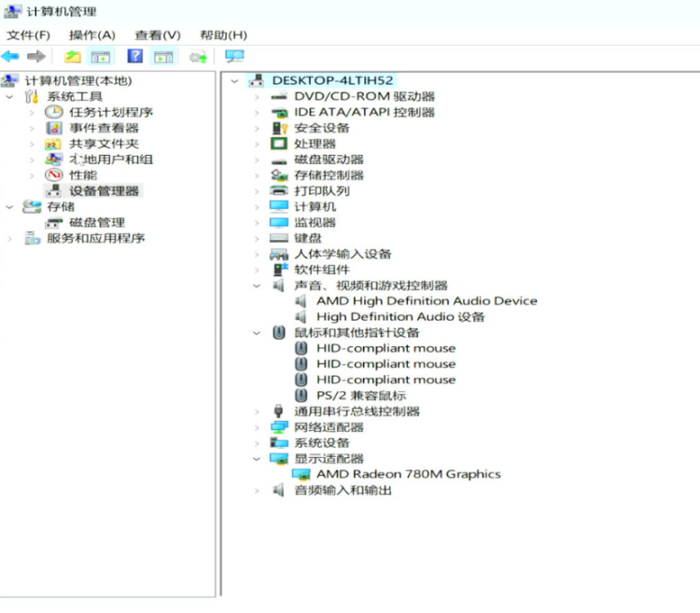
Task: Expand the DVD/CD-ROM 驱动器 category
Action: point(257,96)
